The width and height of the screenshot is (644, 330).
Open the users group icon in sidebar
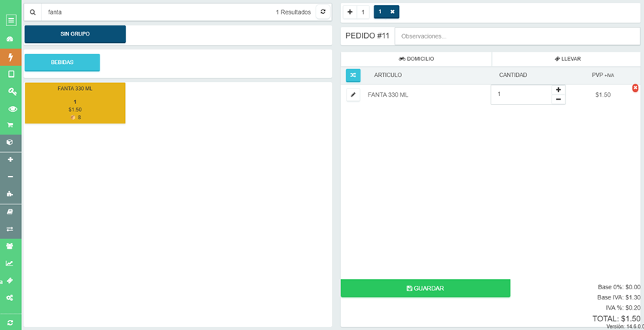coord(10,246)
